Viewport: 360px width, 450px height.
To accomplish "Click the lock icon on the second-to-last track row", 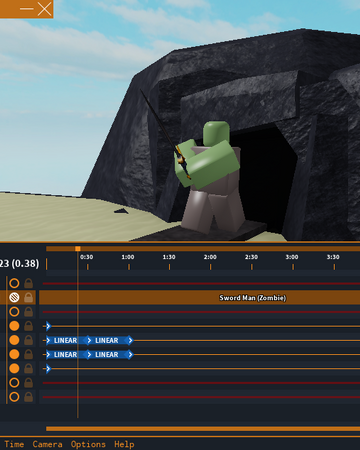I will [x=29, y=382].
